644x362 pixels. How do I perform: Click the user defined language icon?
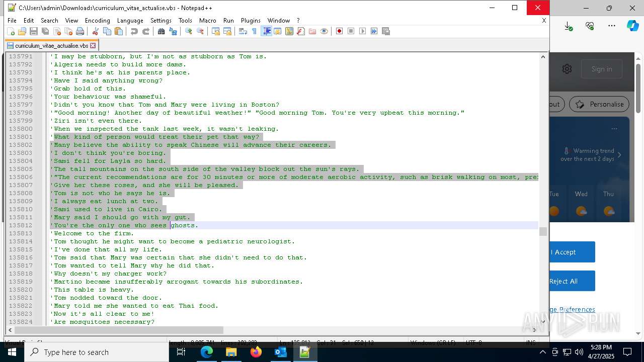[x=278, y=31]
